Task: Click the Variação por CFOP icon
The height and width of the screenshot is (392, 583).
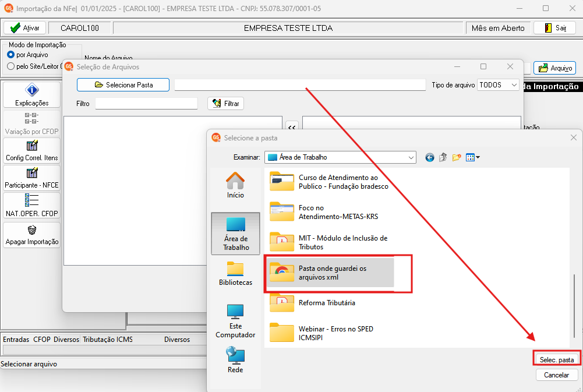Action: click(x=31, y=123)
